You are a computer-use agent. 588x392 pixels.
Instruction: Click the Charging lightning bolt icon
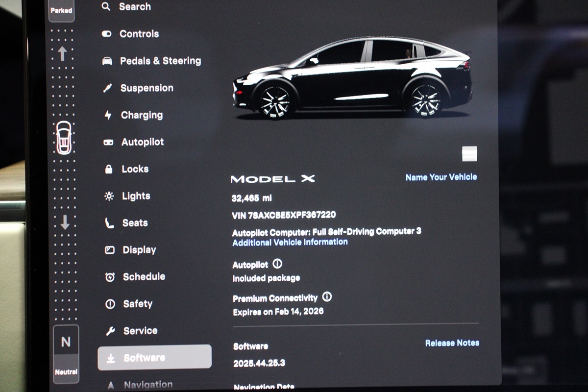[x=108, y=115]
